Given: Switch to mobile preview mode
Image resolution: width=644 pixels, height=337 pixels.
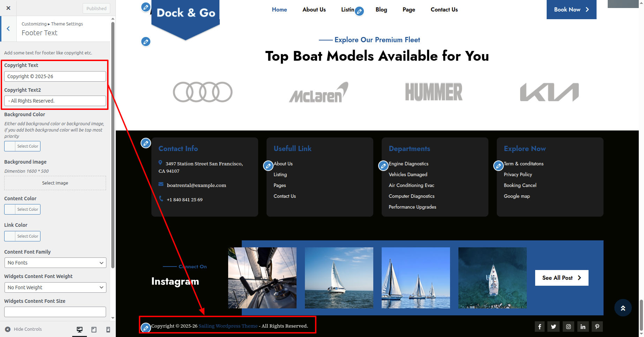Looking at the screenshot, I should pos(108,329).
